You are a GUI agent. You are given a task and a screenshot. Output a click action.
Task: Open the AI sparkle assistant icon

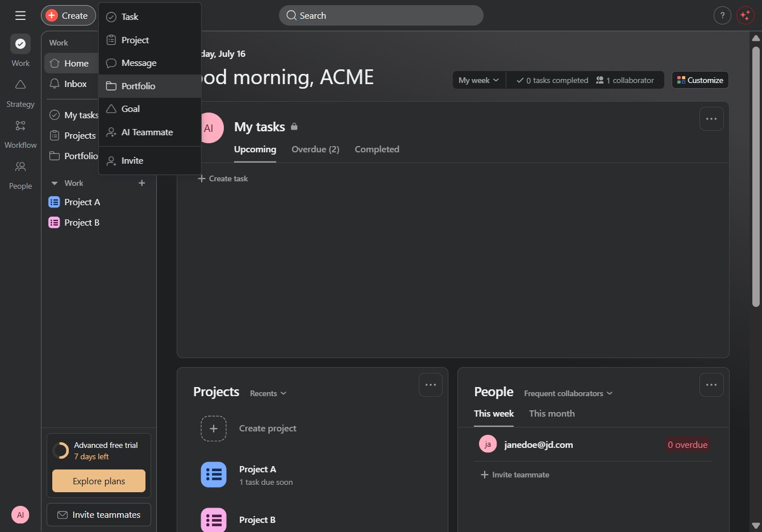click(x=745, y=15)
